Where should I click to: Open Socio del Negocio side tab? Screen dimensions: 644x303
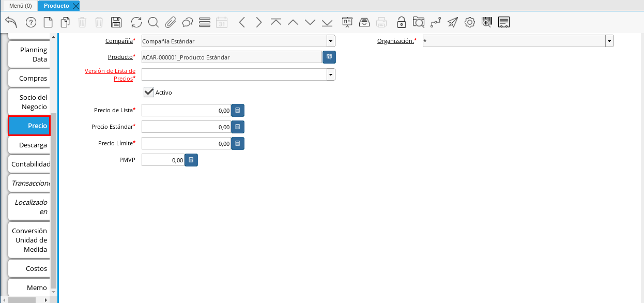(x=30, y=102)
